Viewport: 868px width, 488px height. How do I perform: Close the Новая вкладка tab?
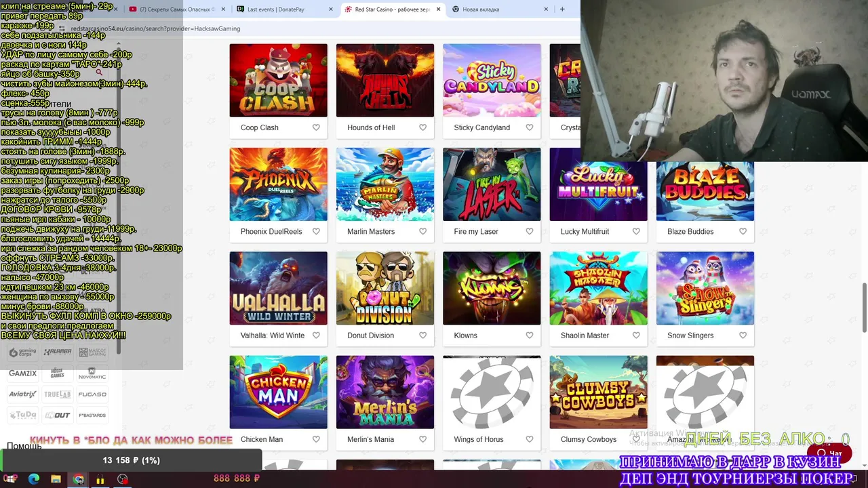[546, 9]
